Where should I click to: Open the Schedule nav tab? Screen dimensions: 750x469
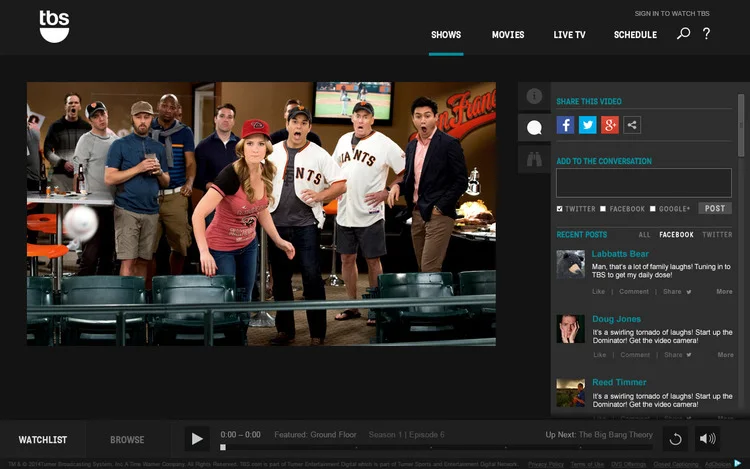tap(635, 35)
